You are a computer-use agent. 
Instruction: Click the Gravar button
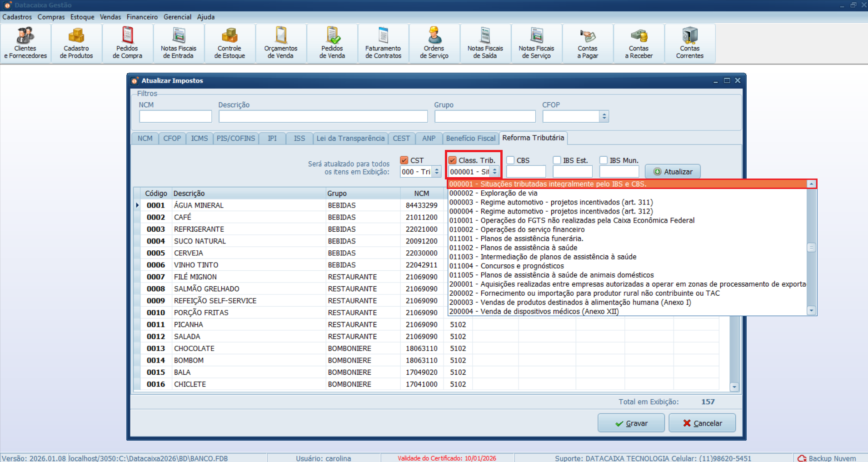pyautogui.click(x=631, y=423)
